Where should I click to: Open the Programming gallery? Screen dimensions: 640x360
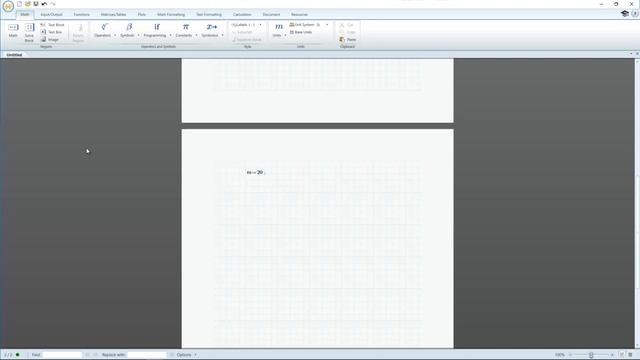(x=155, y=31)
